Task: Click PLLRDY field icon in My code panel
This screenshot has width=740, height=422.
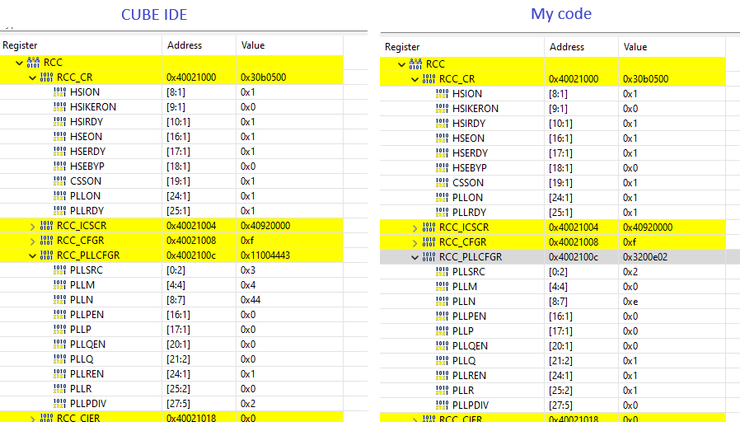Action: click(x=442, y=212)
